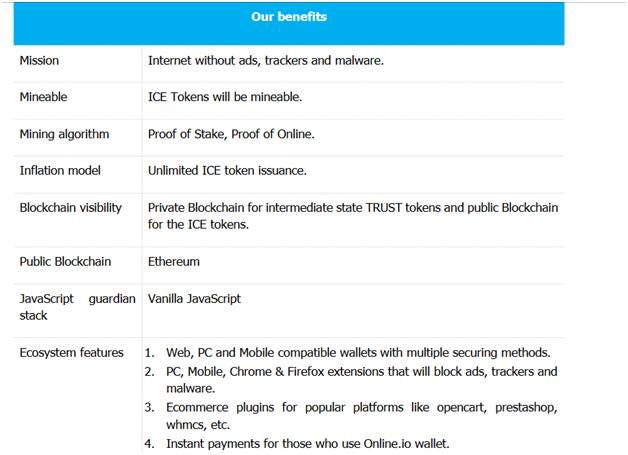
Task: Click the "Our benefits" table header
Action: pos(289,17)
